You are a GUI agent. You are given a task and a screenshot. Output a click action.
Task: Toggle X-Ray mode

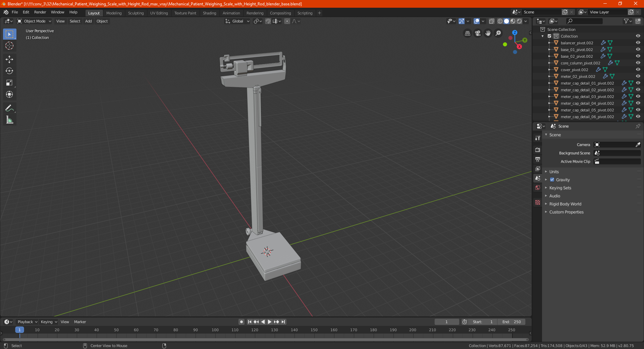tap(491, 21)
